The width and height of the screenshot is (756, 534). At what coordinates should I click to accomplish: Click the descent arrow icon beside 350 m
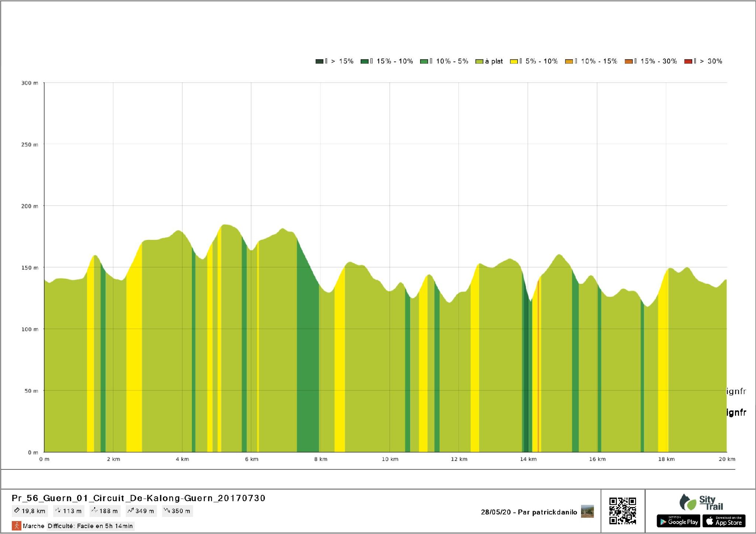(x=167, y=511)
